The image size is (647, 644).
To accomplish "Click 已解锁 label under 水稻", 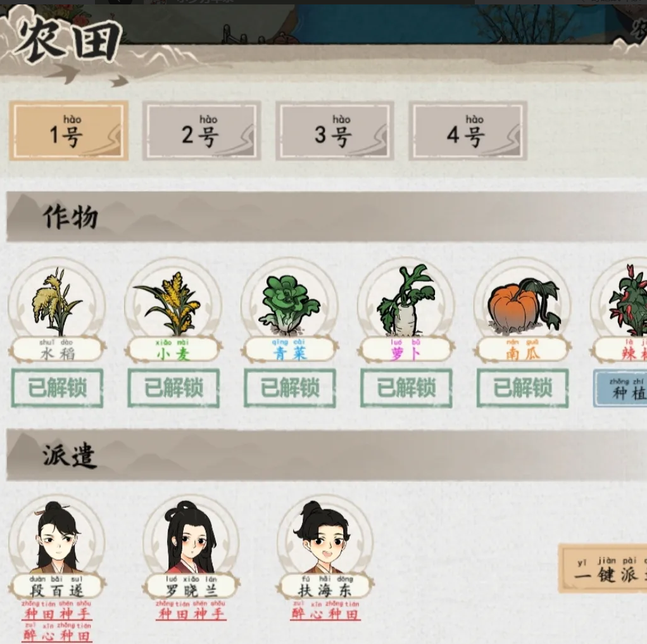I will (x=57, y=388).
